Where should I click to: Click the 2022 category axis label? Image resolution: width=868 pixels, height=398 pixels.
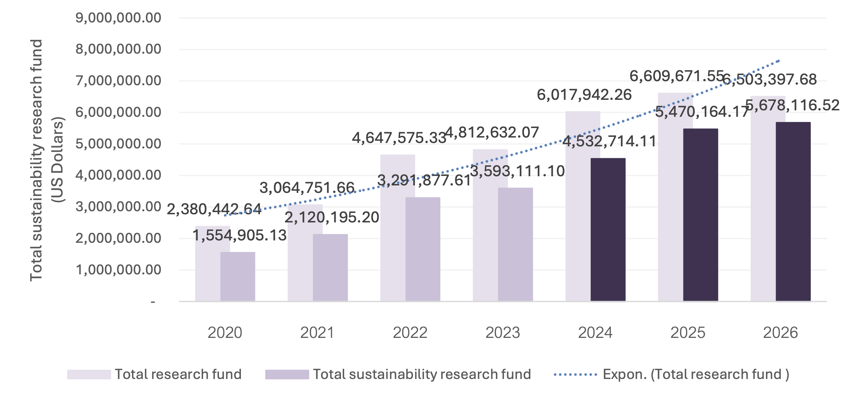(x=410, y=333)
